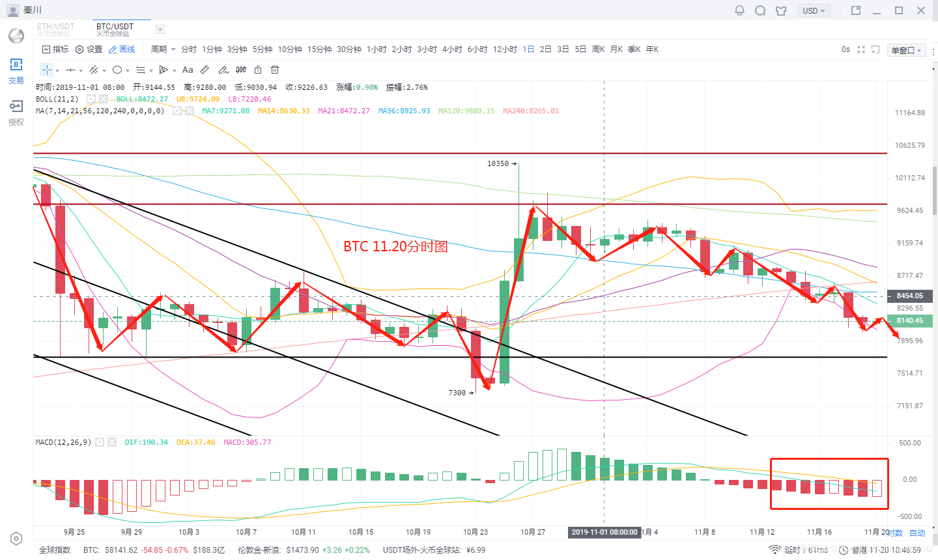Click the search magnifier icon

[x=760, y=10]
